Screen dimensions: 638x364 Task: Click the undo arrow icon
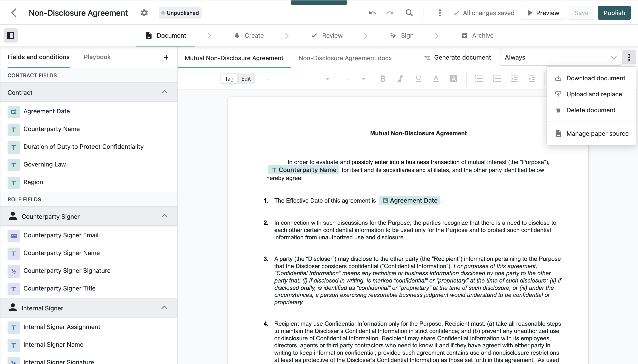click(372, 13)
